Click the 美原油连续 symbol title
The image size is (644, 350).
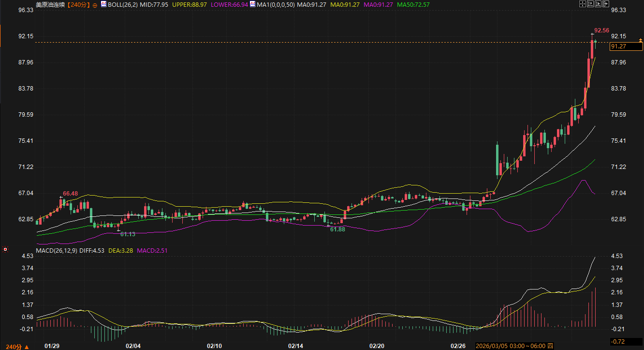click(50, 4)
